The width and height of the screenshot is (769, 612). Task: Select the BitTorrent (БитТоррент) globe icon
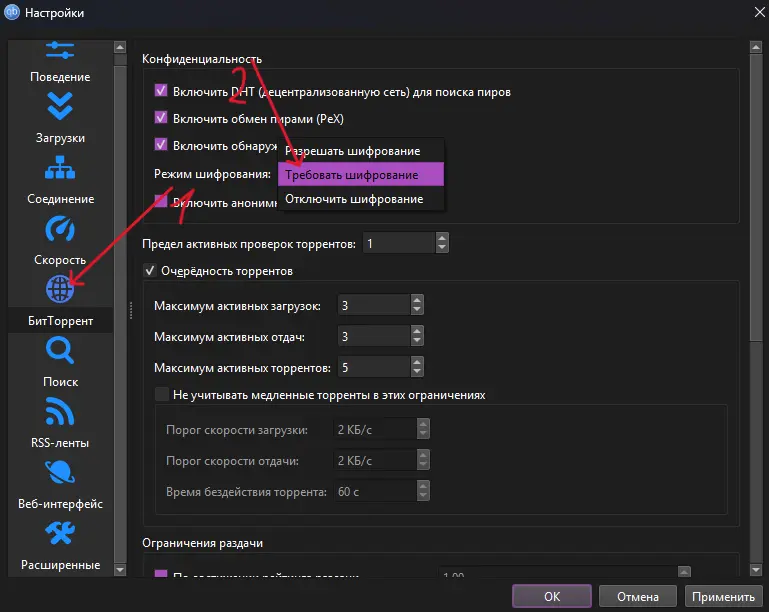coord(60,289)
